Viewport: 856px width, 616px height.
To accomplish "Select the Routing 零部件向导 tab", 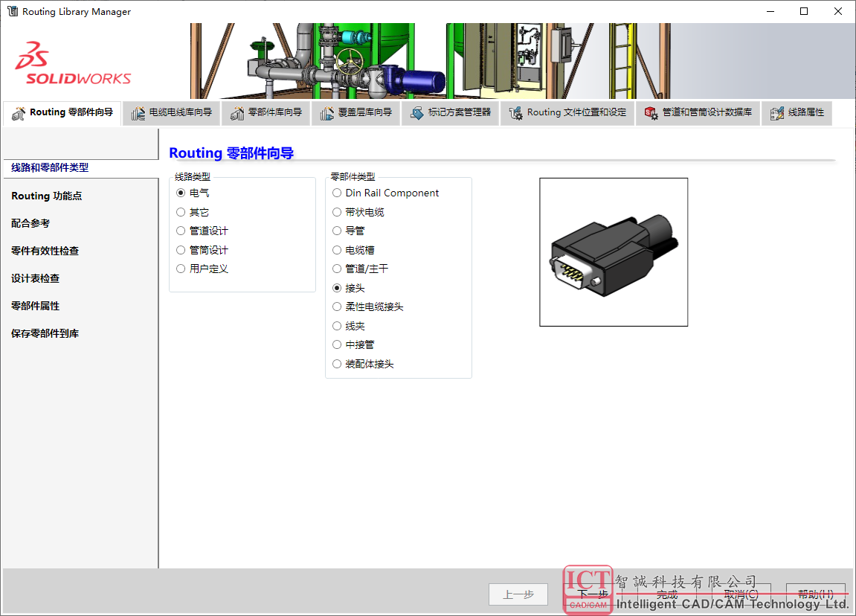I will click(62, 113).
